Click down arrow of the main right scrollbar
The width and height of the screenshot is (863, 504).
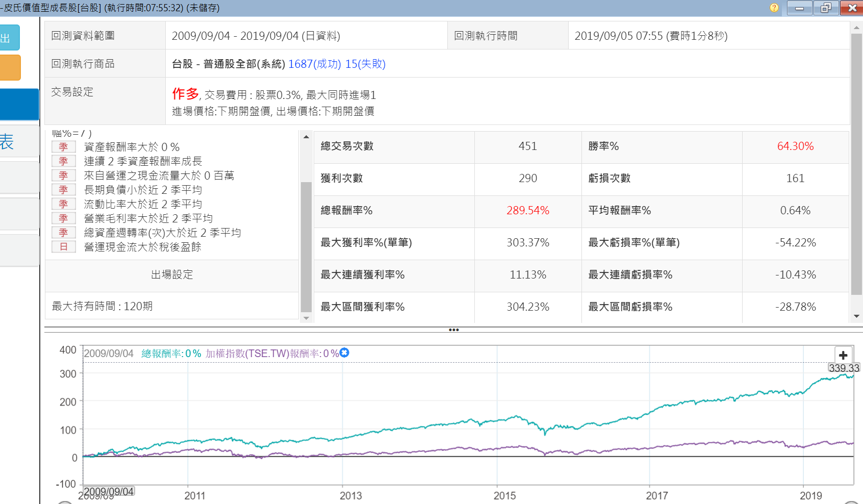click(x=856, y=316)
